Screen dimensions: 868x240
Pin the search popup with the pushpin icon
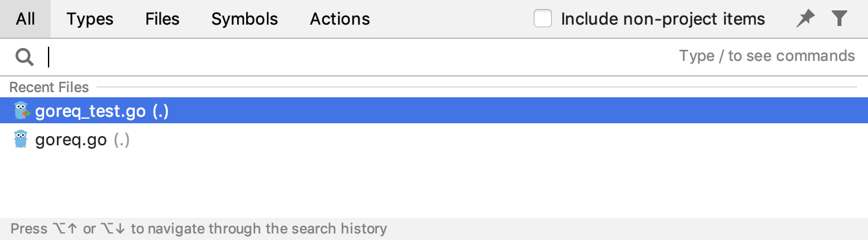[x=805, y=19]
